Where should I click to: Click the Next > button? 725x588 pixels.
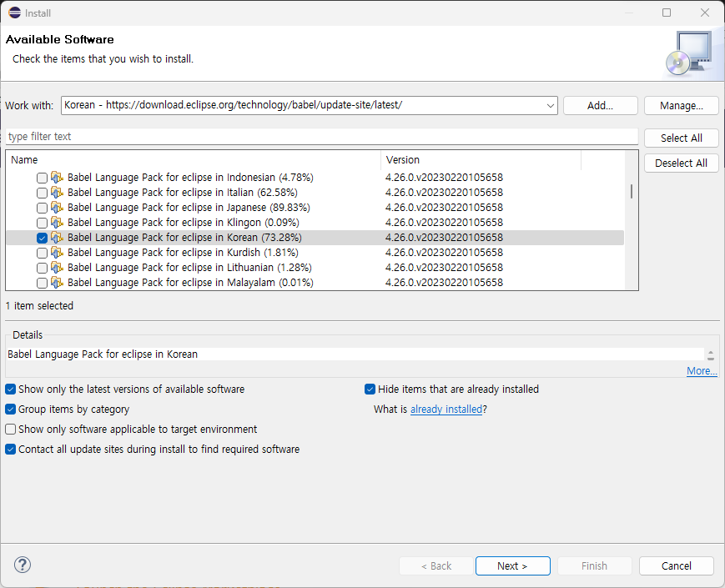click(513, 565)
